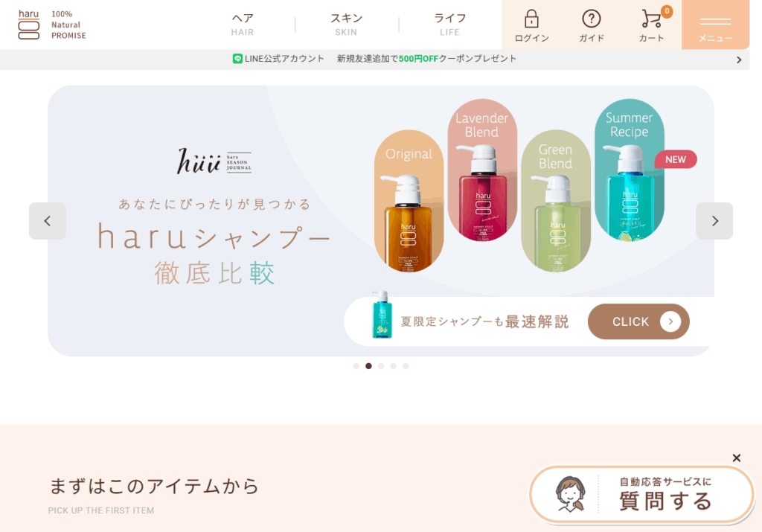This screenshot has height=532, width=762.
Task: Open the guide question mark icon
Action: [591, 19]
